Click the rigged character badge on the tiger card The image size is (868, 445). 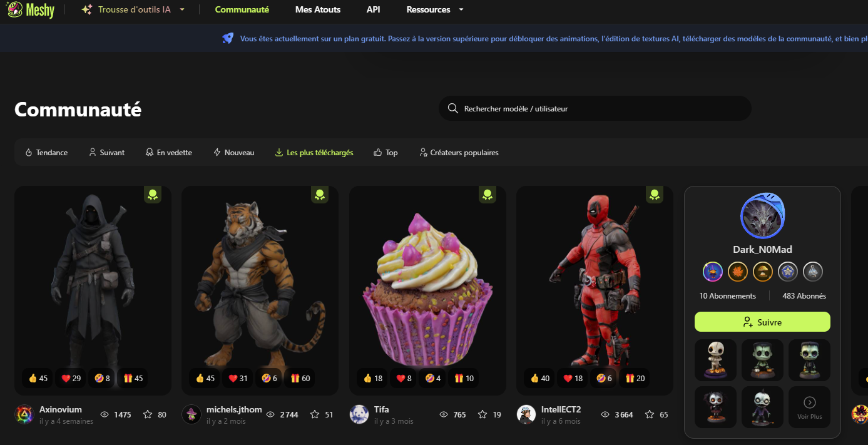click(320, 195)
